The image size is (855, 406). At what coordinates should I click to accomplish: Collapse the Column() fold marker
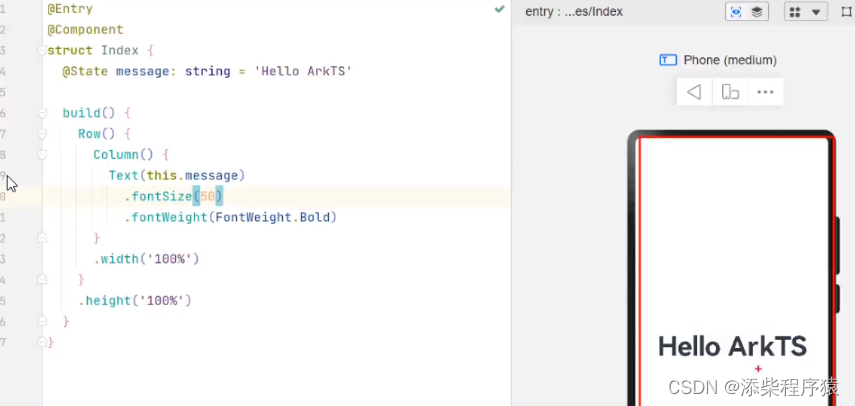point(42,155)
